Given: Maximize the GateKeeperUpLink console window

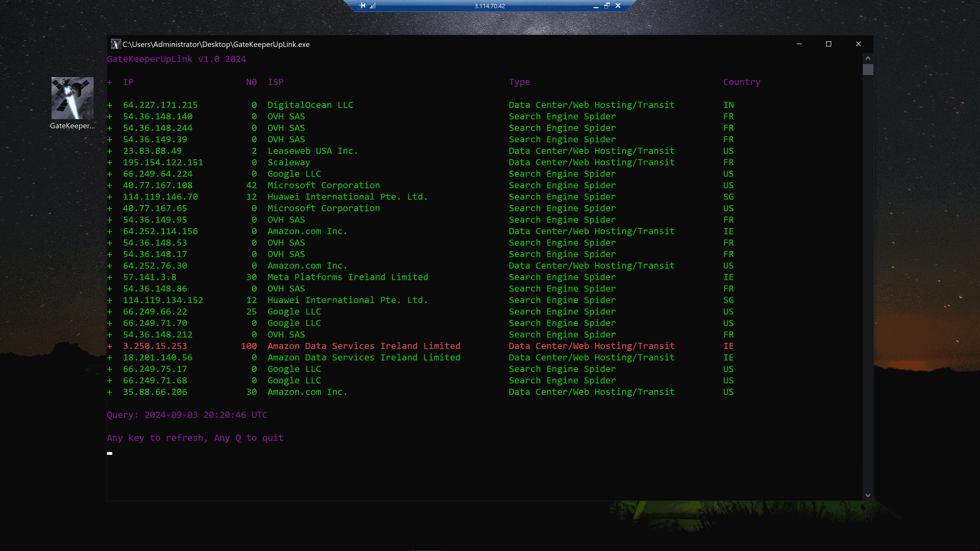Looking at the screenshot, I should point(829,44).
